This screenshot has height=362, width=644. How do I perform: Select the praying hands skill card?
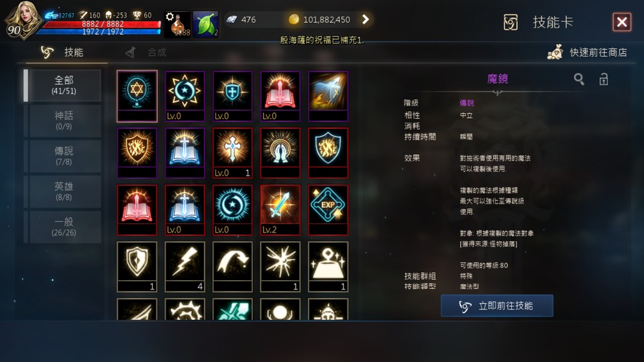coord(280,153)
